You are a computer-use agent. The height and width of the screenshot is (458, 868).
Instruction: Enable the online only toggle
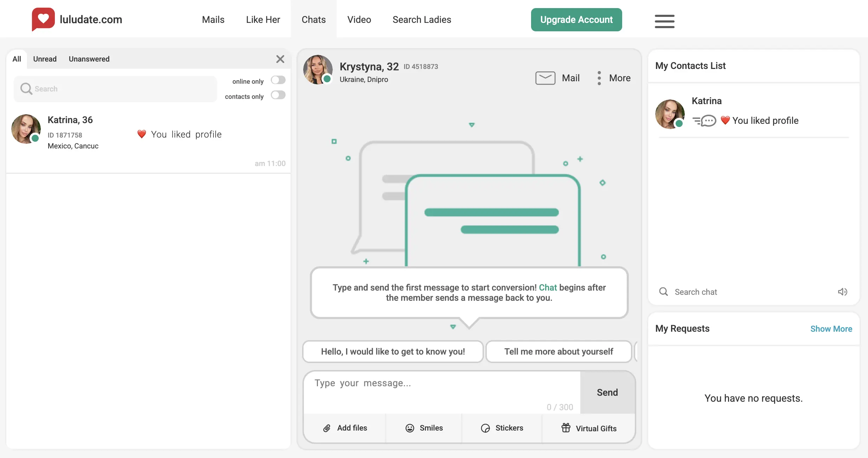[278, 80]
